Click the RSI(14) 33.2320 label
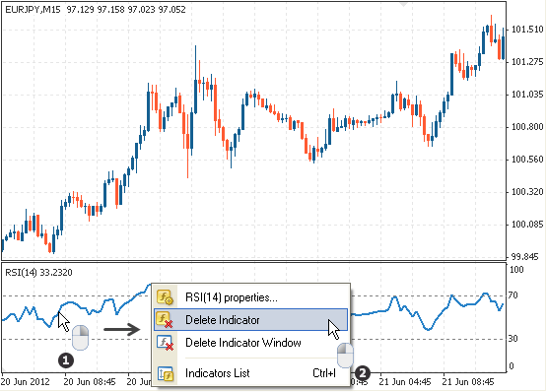 pyautogui.click(x=38, y=273)
